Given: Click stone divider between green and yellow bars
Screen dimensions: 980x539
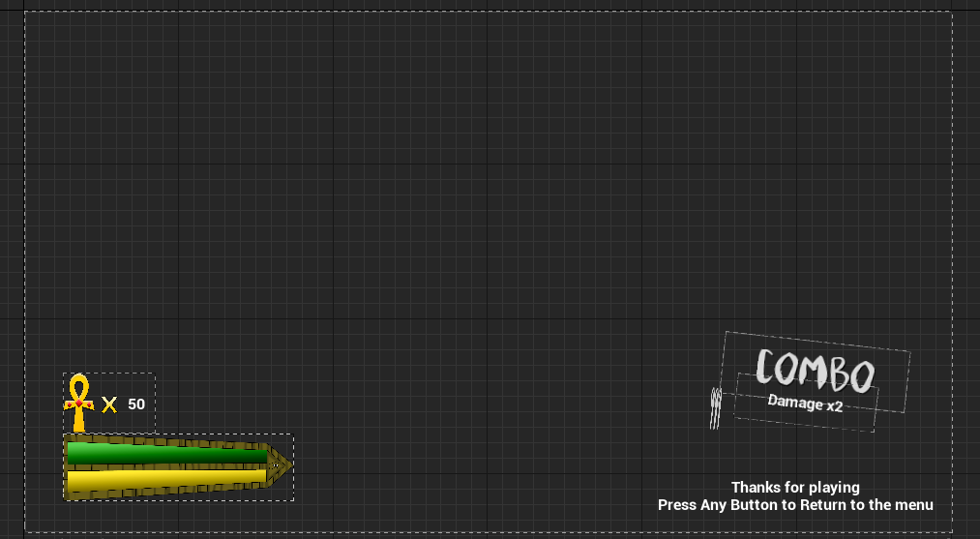Looking at the screenshot, I should pos(164,466).
